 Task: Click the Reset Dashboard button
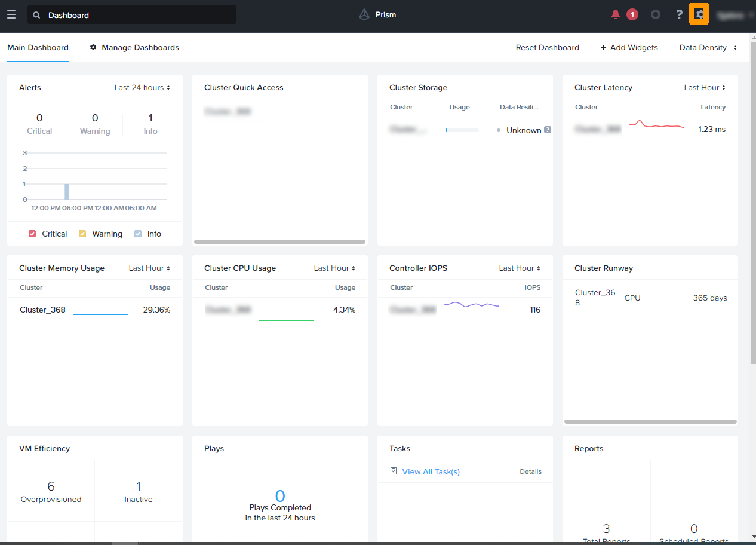pos(547,48)
